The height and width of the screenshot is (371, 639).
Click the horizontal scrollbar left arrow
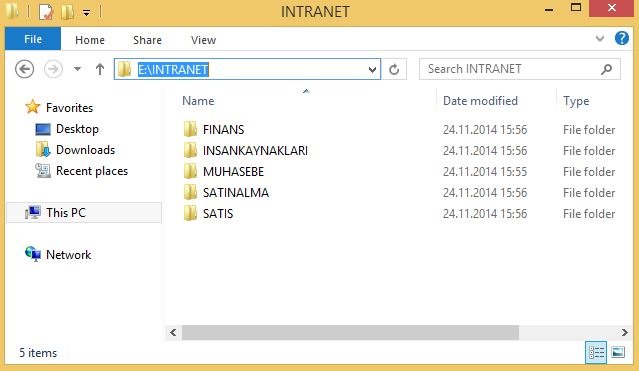[x=173, y=332]
